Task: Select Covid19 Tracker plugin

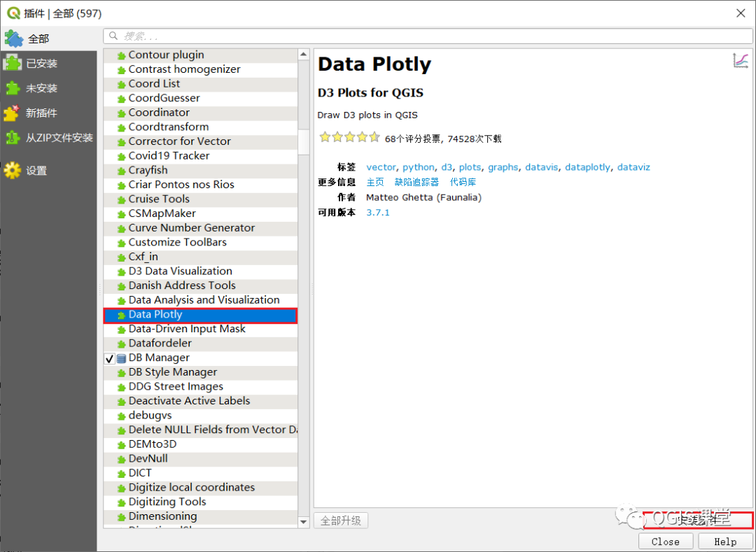Action: (201, 156)
